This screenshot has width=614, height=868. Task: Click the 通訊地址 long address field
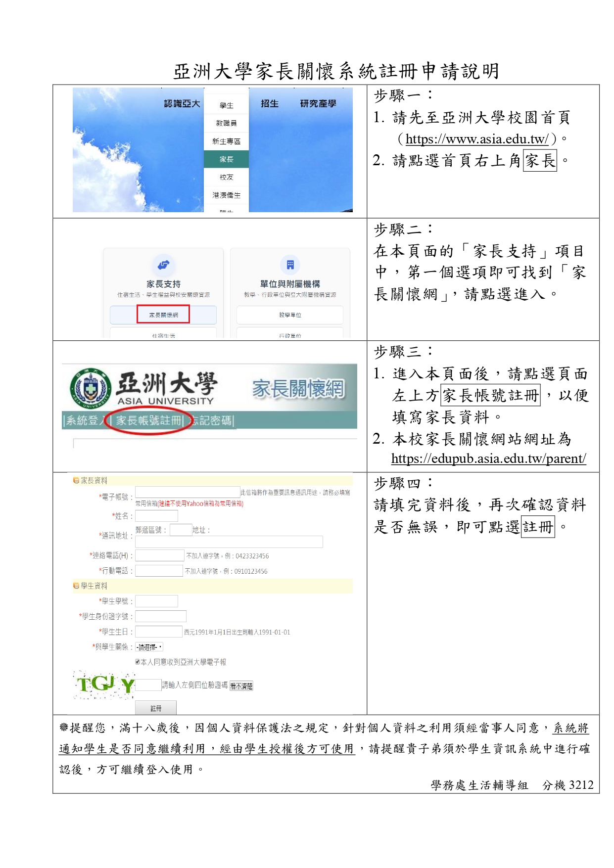pos(229,542)
